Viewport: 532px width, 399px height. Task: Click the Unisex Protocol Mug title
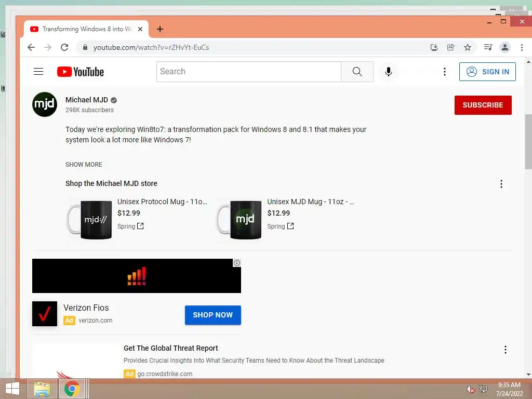click(162, 202)
